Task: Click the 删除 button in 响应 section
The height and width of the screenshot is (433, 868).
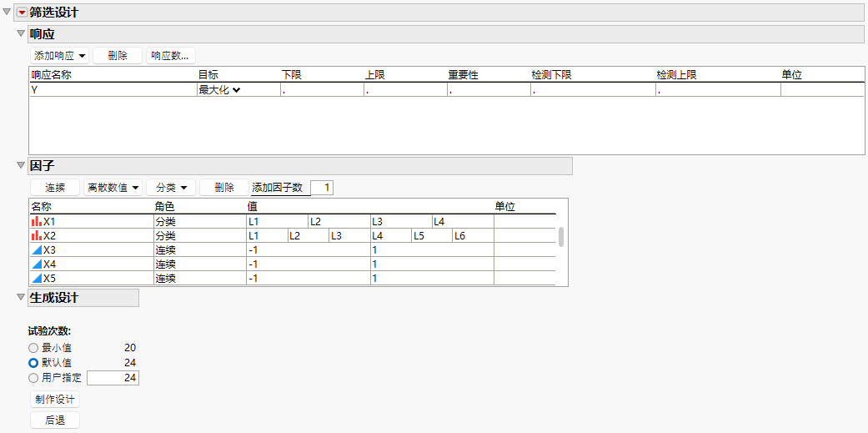Action: (x=118, y=56)
